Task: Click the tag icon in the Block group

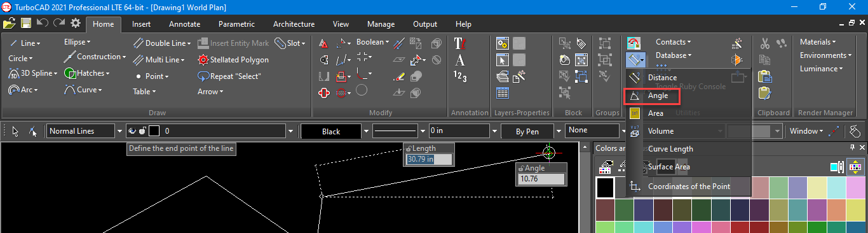Action: (x=581, y=43)
